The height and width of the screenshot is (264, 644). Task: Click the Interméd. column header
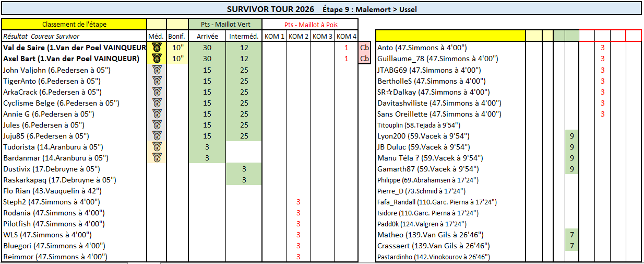(244, 36)
